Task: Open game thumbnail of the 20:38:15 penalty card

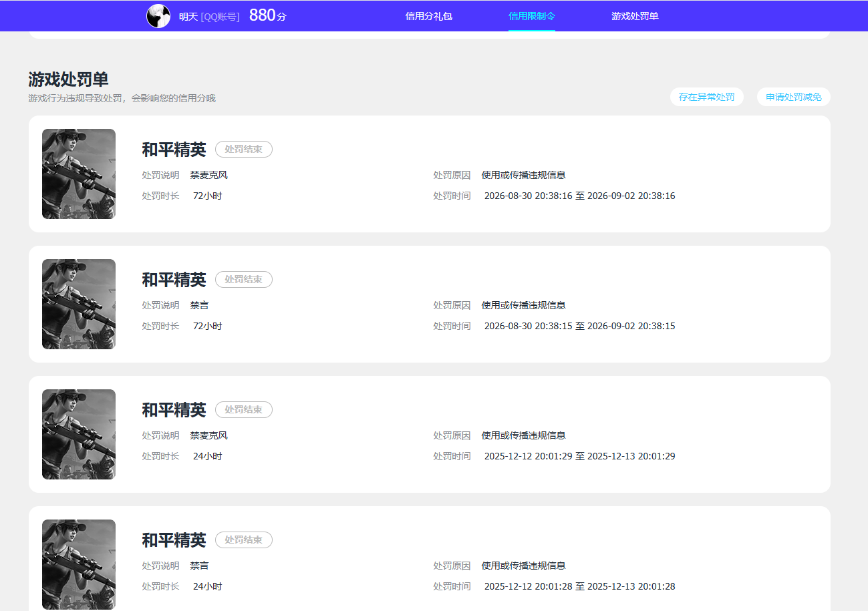Action: pyautogui.click(x=79, y=304)
